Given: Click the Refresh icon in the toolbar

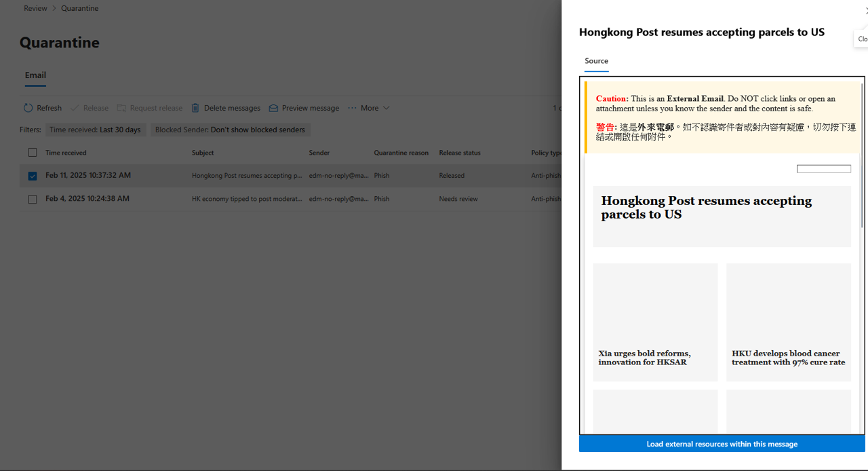Looking at the screenshot, I should [28, 108].
